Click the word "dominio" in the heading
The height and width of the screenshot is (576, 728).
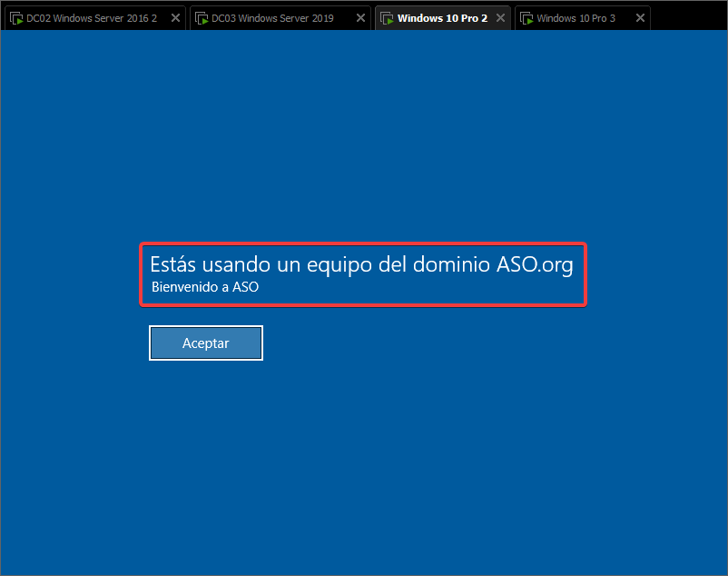coord(452,264)
